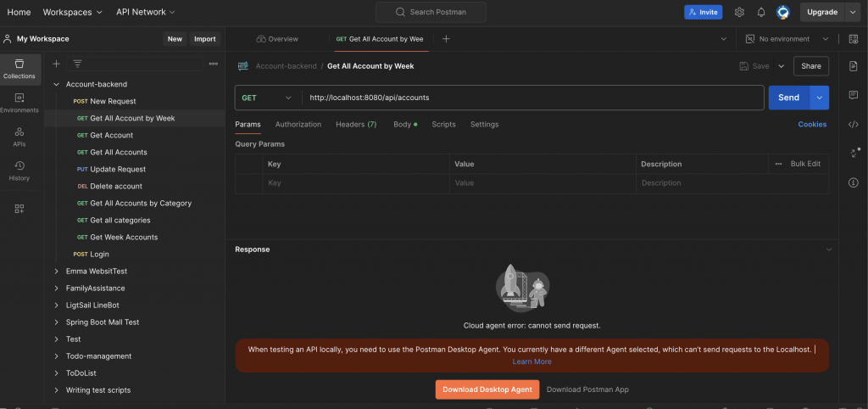Expand the LigtSail LineBot collection
Viewport: 868px width, 409px height.
click(x=56, y=305)
